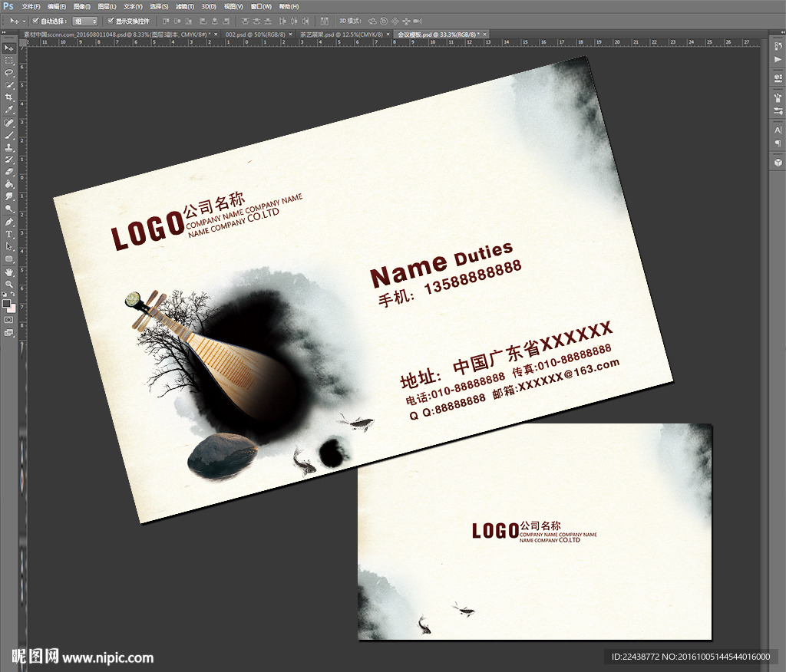786x672 pixels.
Task: Select the Horizontal Type tool
Action: (x=9, y=234)
